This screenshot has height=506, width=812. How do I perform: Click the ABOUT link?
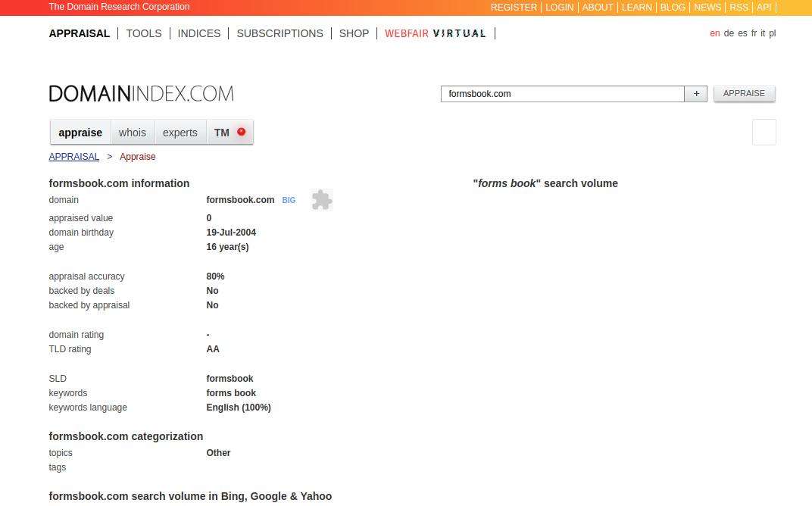click(x=598, y=8)
